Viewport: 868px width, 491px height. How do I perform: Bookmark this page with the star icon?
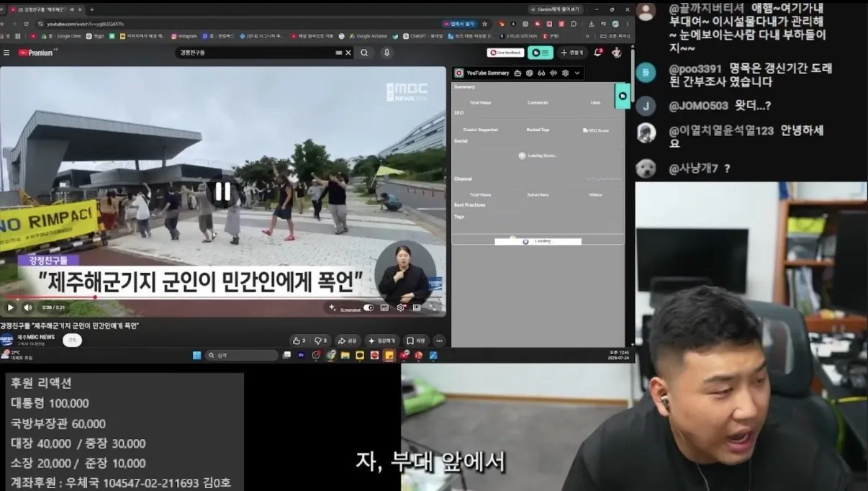click(x=485, y=24)
